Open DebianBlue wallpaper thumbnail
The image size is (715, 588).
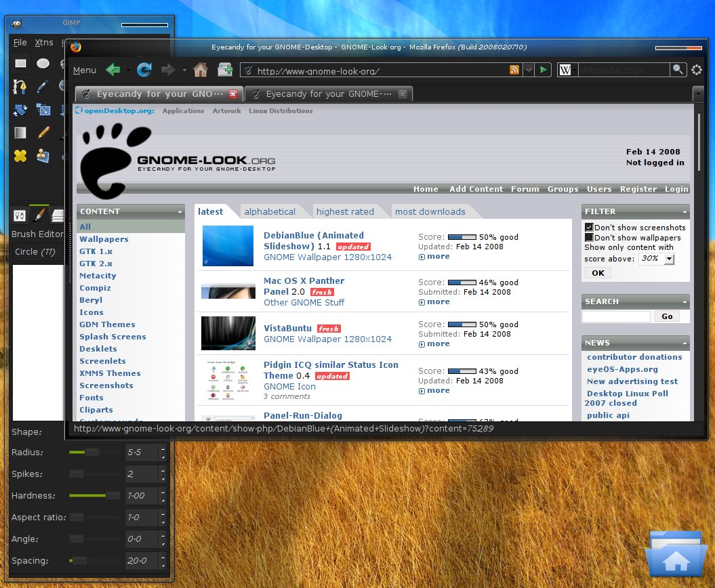pyautogui.click(x=228, y=246)
